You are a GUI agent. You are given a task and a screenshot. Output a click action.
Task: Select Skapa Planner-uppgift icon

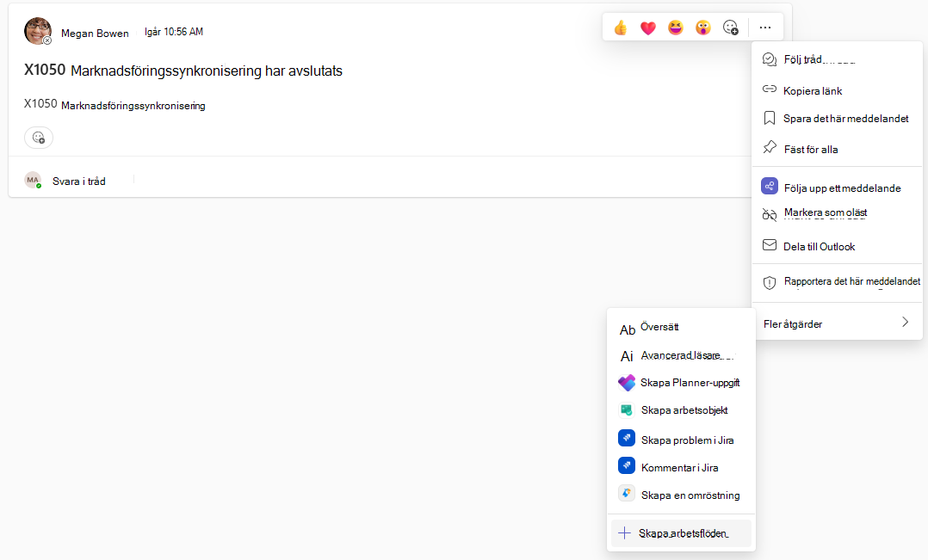click(626, 383)
